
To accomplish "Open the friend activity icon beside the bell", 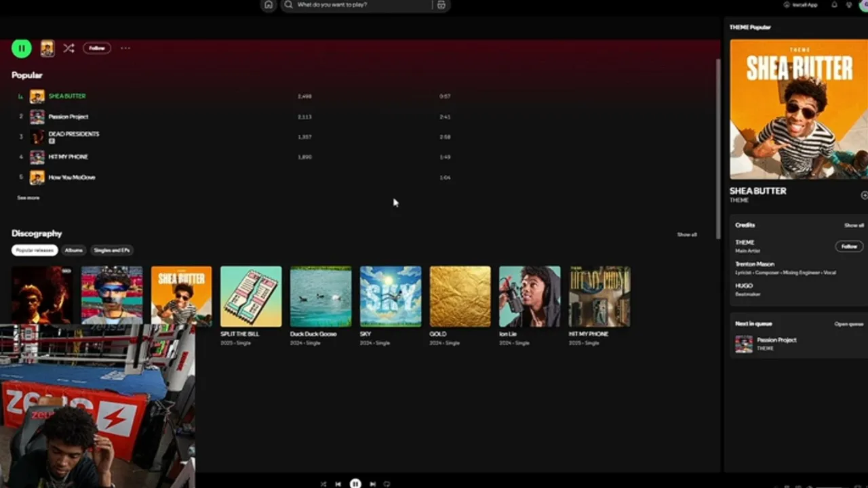I will 849,5.
